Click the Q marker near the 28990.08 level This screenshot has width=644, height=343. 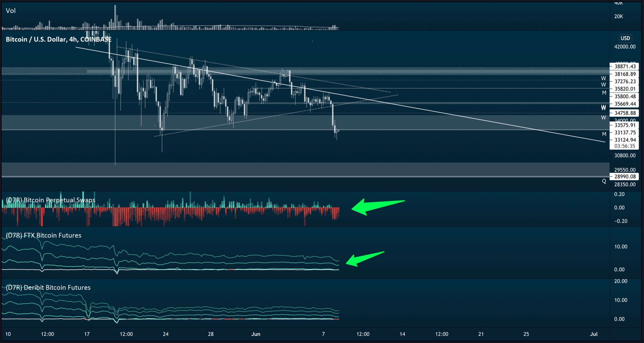pos(604,181)
